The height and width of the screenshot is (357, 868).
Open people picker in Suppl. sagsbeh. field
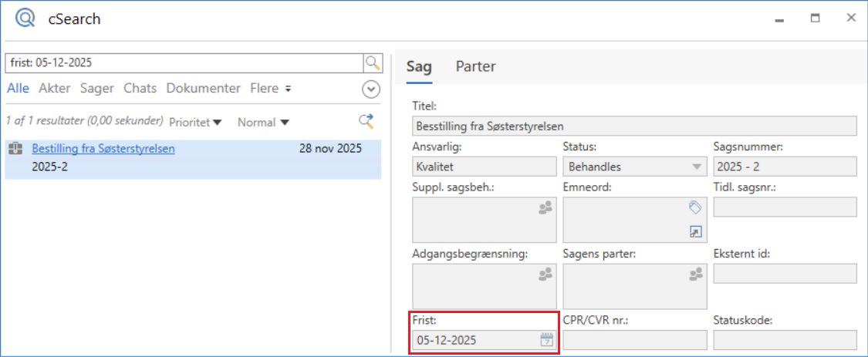(x=545, y=207)
